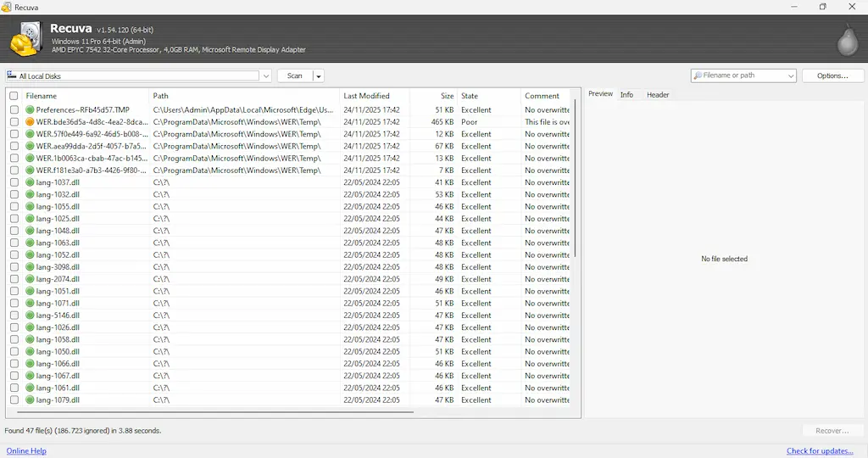868x458 pixels.
Task: Check the box for WER.bde36d5a file
Action: tap(14, 122)
